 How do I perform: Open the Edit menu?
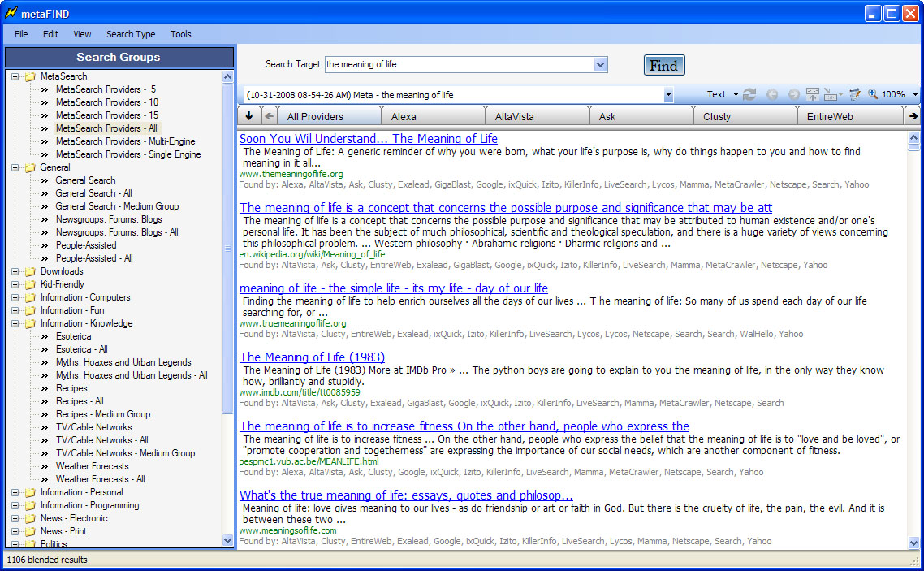50,34
